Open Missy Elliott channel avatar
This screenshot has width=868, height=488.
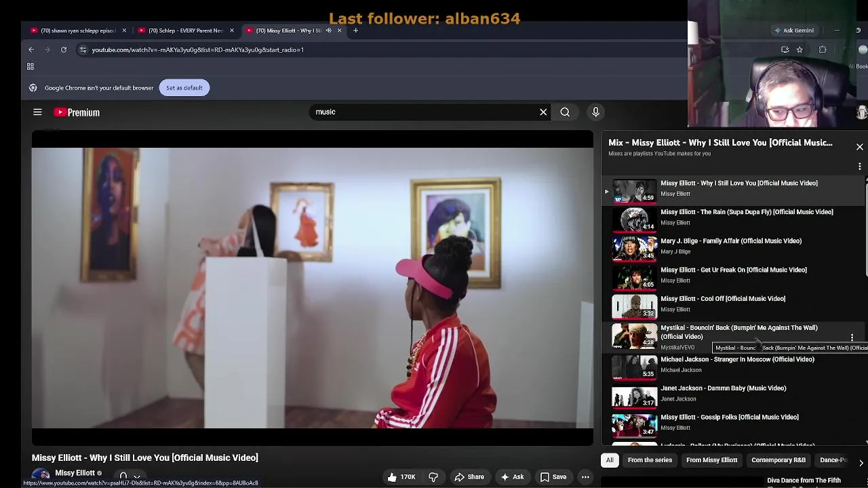click(x=41, y=474)
